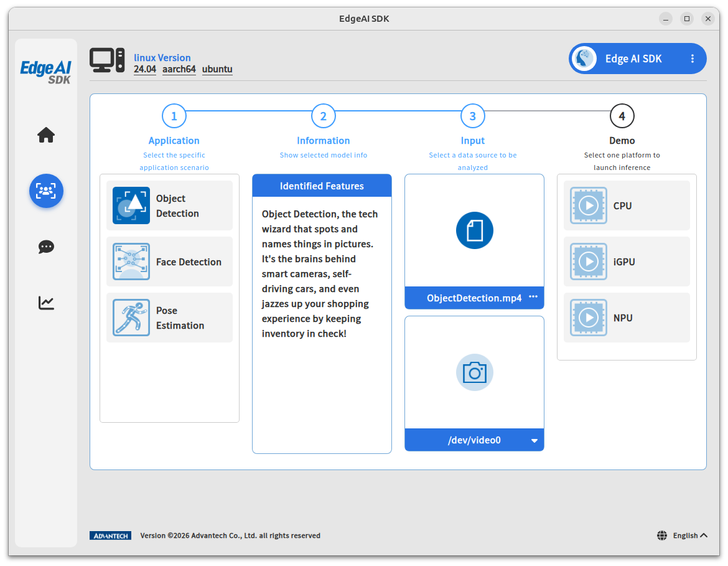
Task: Minimize the EdgeAI SDK window
Action: tap(666, 19)
